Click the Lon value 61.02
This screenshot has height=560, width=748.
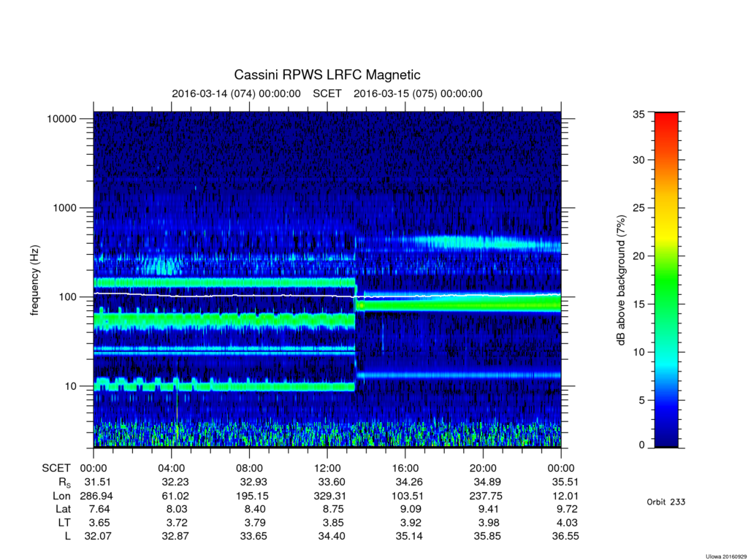[176, 496]
